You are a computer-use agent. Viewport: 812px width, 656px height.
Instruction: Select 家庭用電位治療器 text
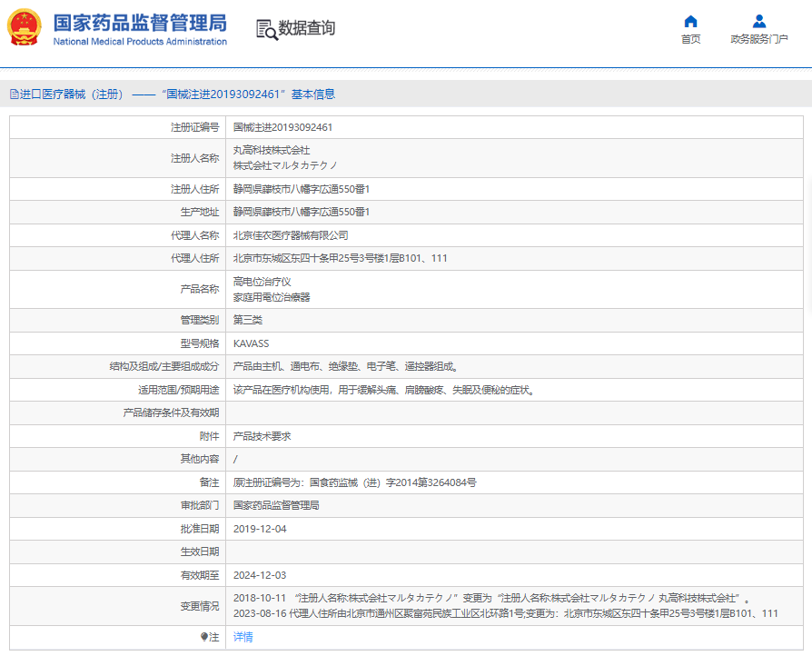[272, 297]
